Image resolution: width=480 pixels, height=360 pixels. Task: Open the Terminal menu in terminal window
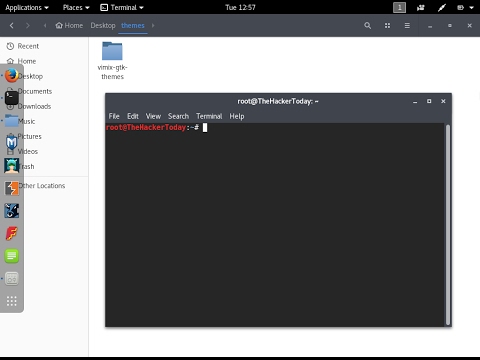(x=209, y=116)
